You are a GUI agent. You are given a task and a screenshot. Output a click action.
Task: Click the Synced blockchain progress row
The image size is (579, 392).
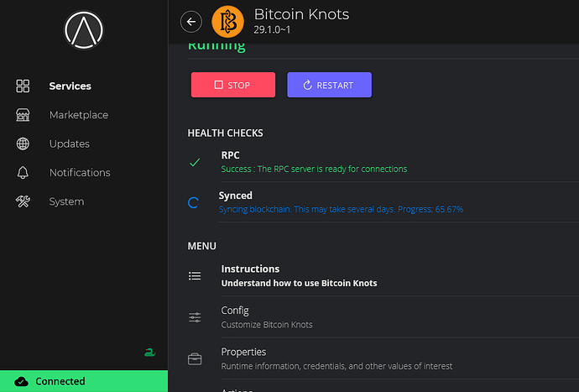click(342, 202)
